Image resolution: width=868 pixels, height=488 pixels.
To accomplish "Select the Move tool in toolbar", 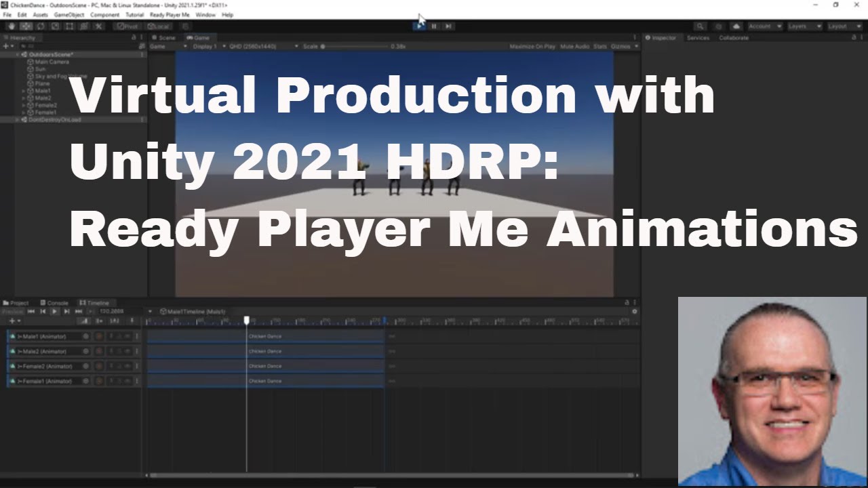I will [x=26, y=26].
